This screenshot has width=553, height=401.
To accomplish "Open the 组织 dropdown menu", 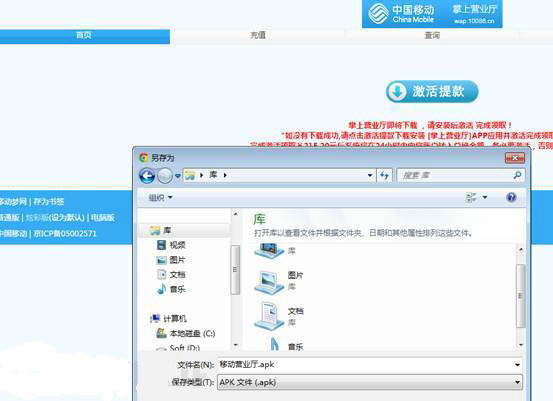I will [x=160, y=198].
